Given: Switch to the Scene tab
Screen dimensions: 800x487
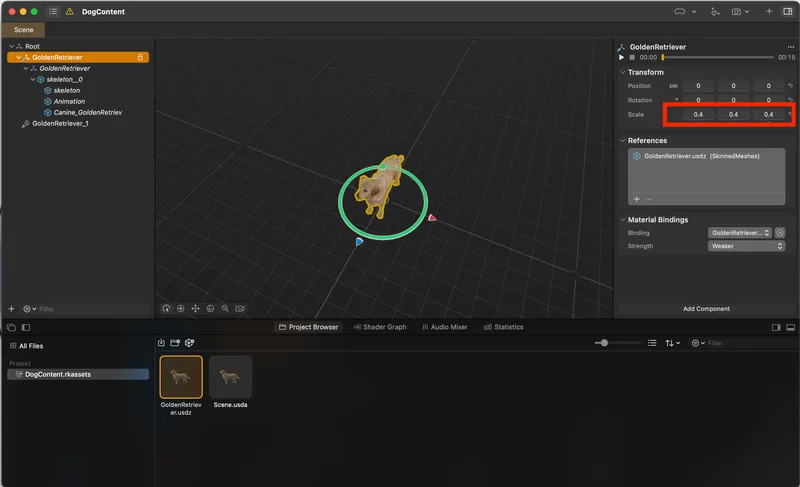Looking at the screenshot, I should click(23, 30).
